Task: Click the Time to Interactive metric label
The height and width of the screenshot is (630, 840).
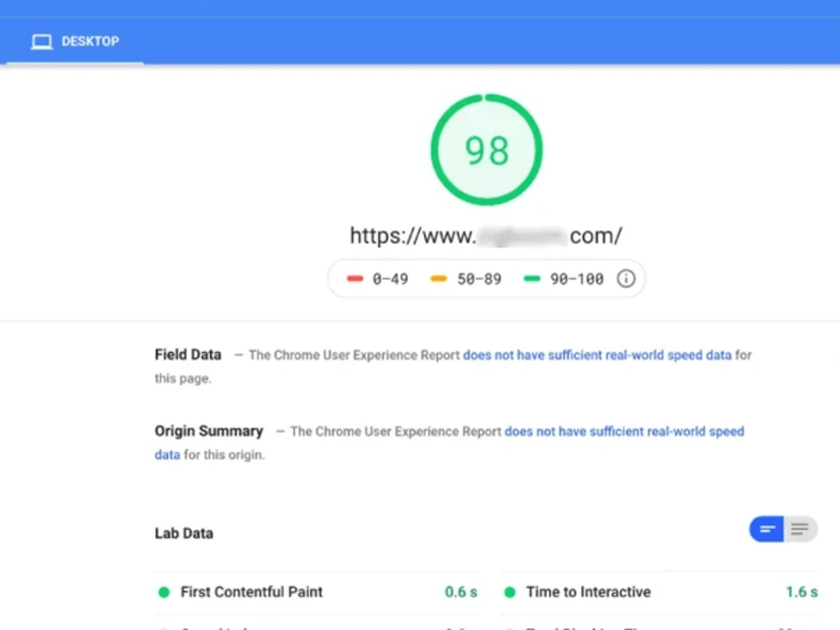Action: coord(588,592)
